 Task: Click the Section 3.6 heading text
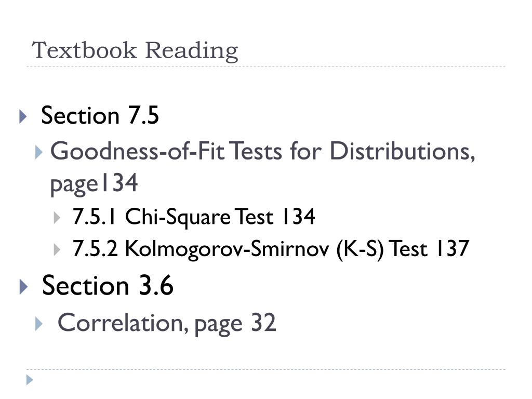point(108,285)
